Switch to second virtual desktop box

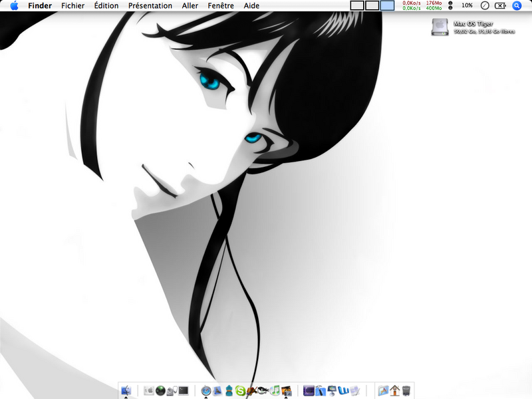click(x=372, y=5)
